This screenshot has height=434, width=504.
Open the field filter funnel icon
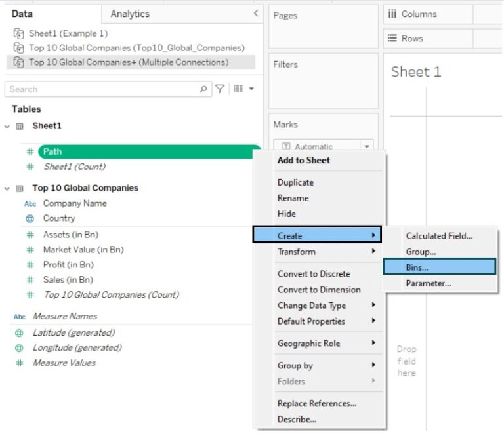pyautogui.click(x=220, y=89)
